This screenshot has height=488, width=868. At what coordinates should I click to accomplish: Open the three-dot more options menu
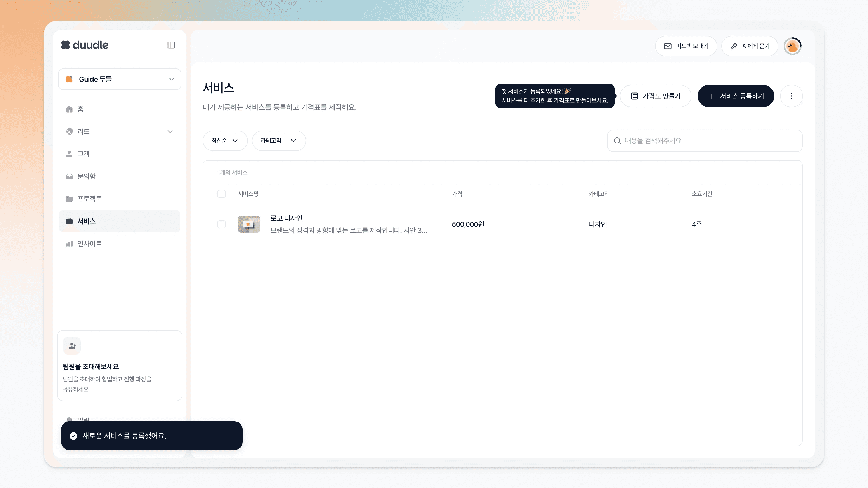tap(792, 96)
